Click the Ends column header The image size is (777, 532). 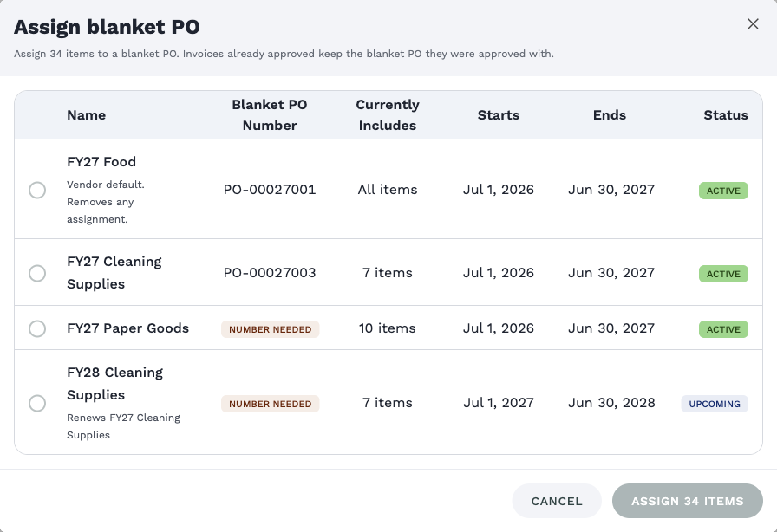(x=610, y=115)
